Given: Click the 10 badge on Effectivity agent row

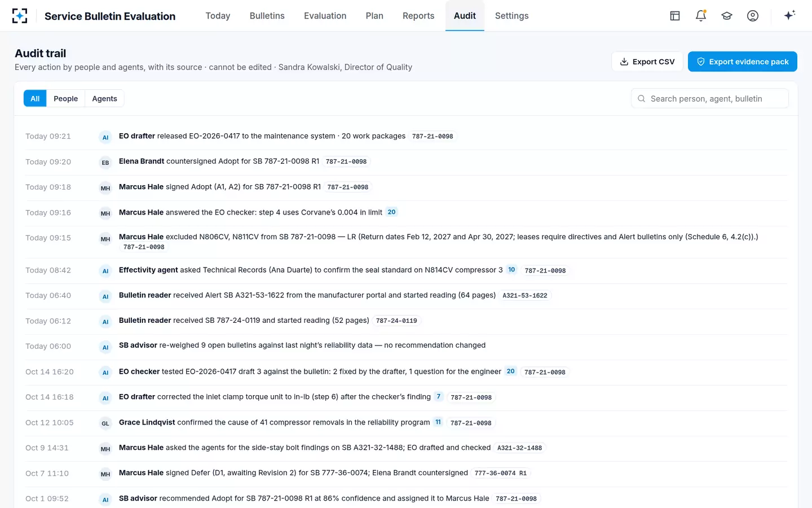Looking at the screenshot, I should [511, 270].
